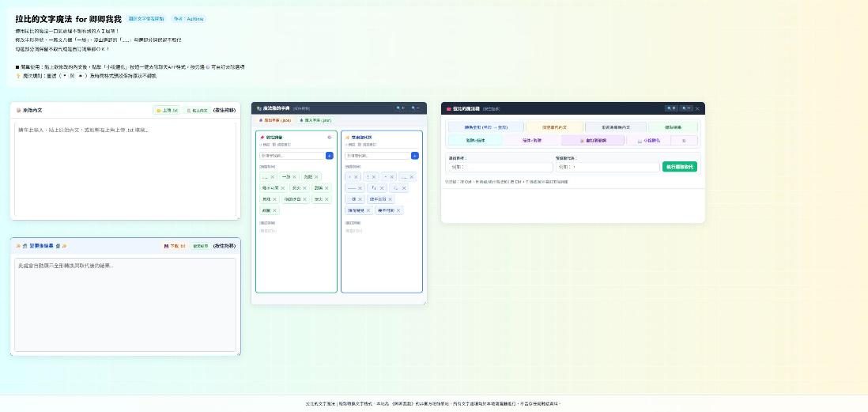Screen dimensions: 868x412
Task: Click the convert to full-width (半形→全形) button
Action: [x=486, y=127]
